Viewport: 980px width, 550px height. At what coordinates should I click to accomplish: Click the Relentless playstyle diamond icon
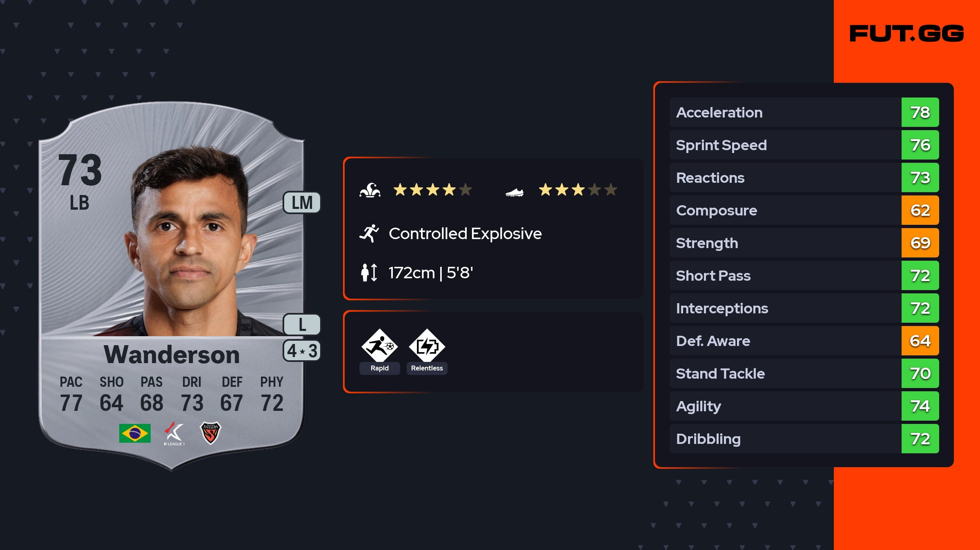427,346
